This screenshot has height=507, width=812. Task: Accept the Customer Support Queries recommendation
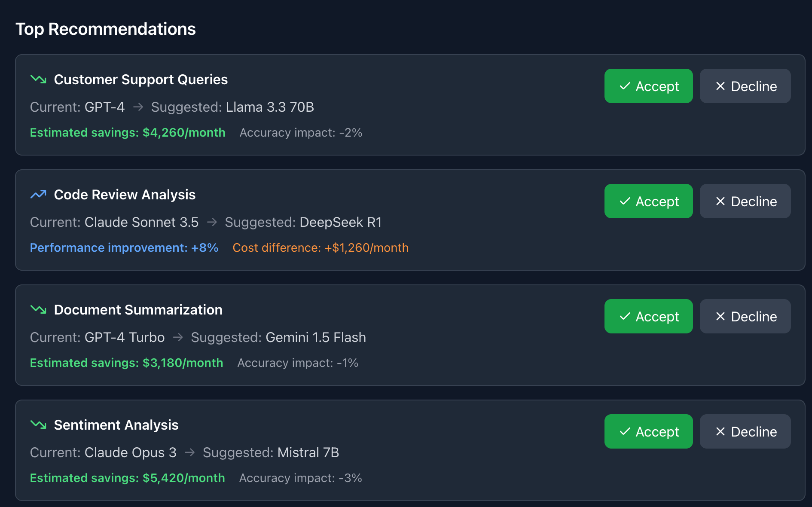point(648,86)
